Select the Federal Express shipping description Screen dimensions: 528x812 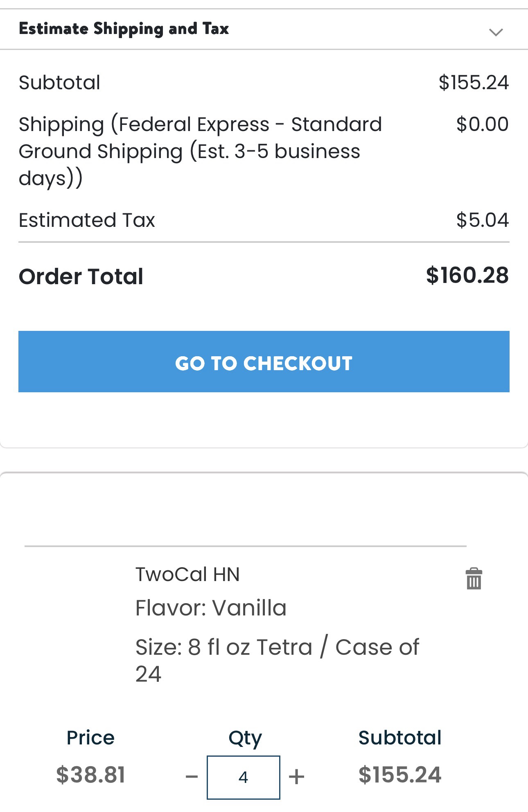pyautogui.click(x=200, y=151)
